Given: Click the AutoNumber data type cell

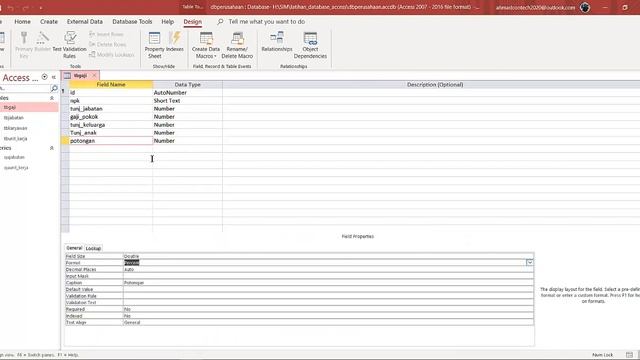Looking at the screenshot, I should click(x=187, y=93).
